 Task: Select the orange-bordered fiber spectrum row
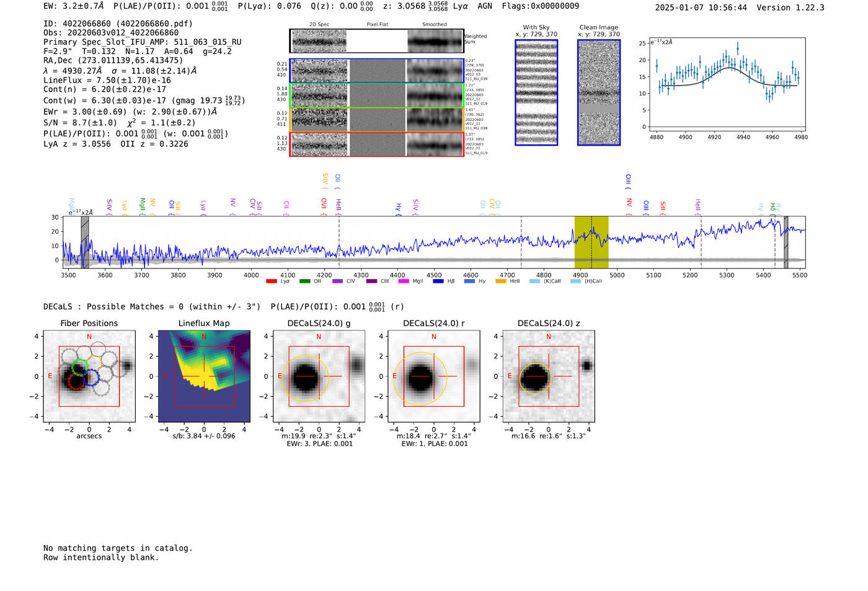pyautogui.click(x=376, y=120)
